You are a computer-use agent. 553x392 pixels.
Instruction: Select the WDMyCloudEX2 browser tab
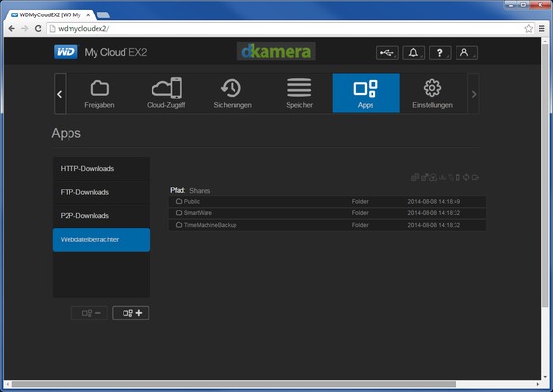(49, 15)
